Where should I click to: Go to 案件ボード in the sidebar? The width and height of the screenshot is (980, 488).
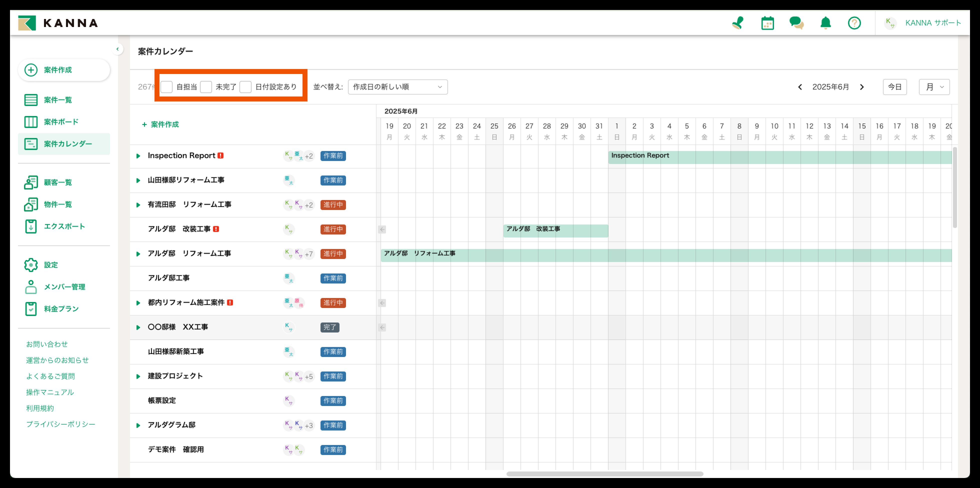(x=61, y=122)
